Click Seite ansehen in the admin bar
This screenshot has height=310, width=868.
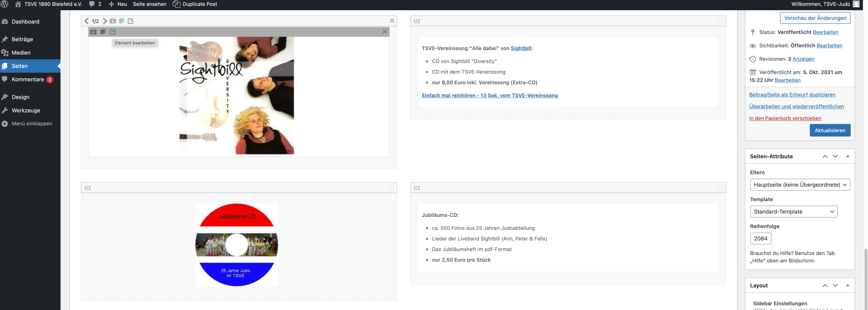click(150, 4)
